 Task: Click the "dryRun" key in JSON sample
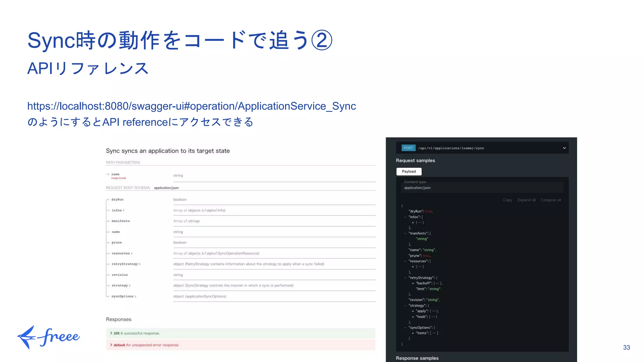click(415, 211)
